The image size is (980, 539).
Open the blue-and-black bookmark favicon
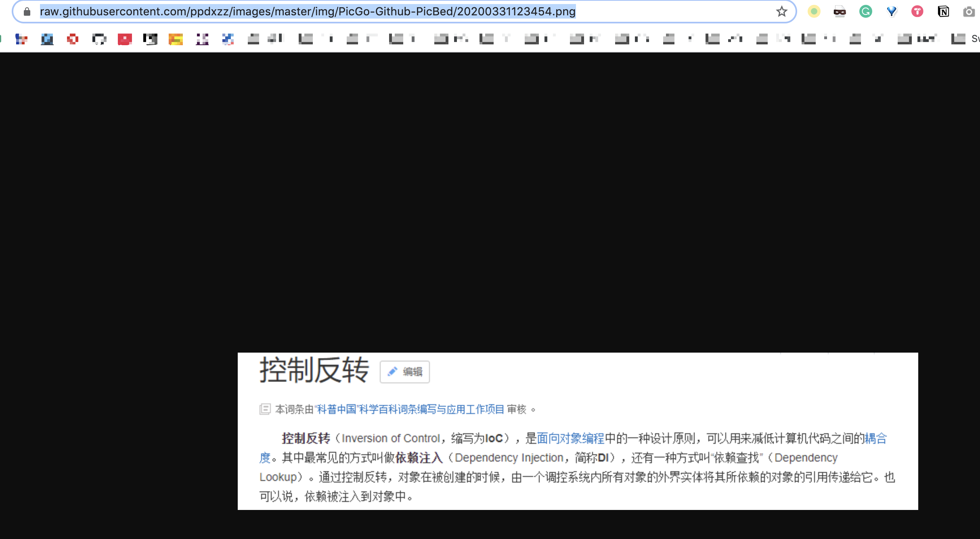(x=47, y=39)
